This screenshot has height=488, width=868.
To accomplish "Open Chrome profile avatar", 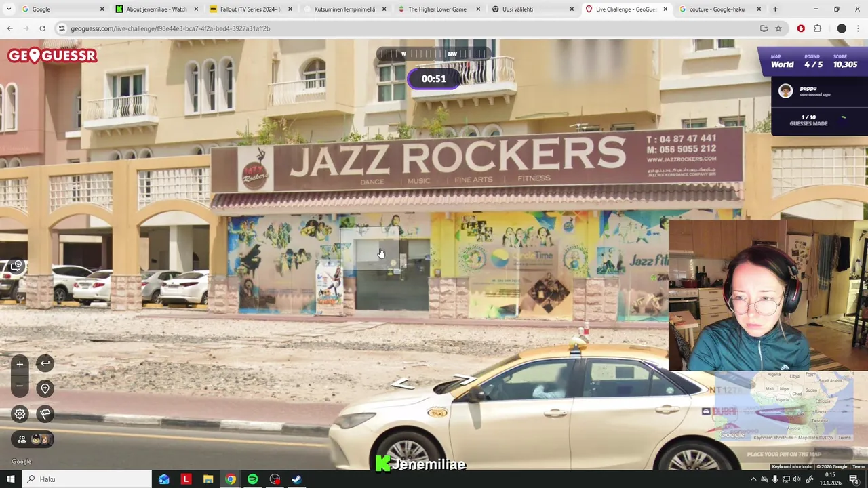I will click(x=842, y=28).
